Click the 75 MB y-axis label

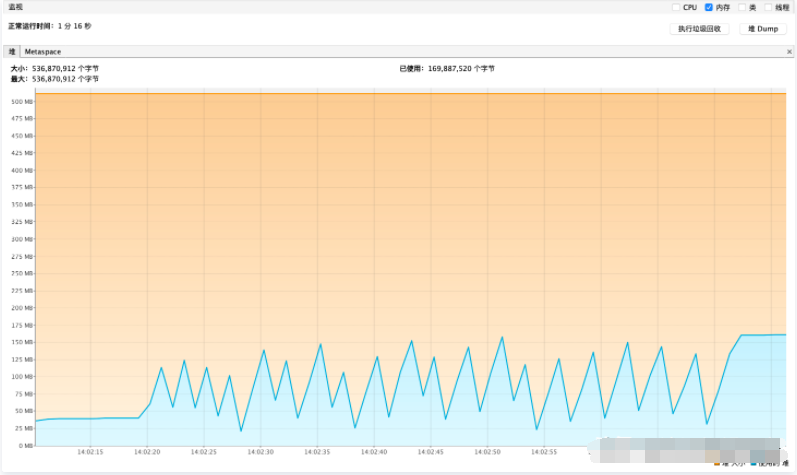[x=24, y=394]
